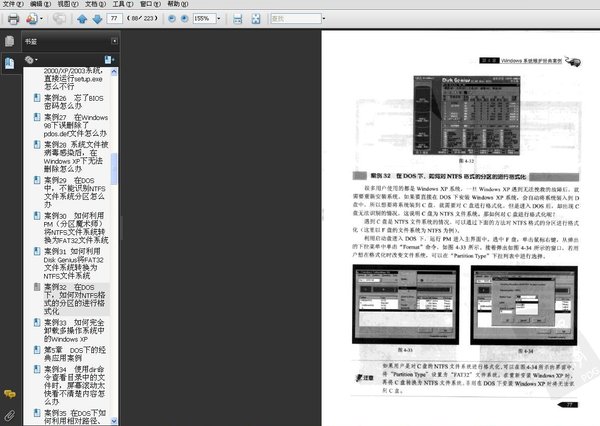The image size is (600, 426).
Task: Open the 文档 (Document) menu
Action: pos(96,4)
